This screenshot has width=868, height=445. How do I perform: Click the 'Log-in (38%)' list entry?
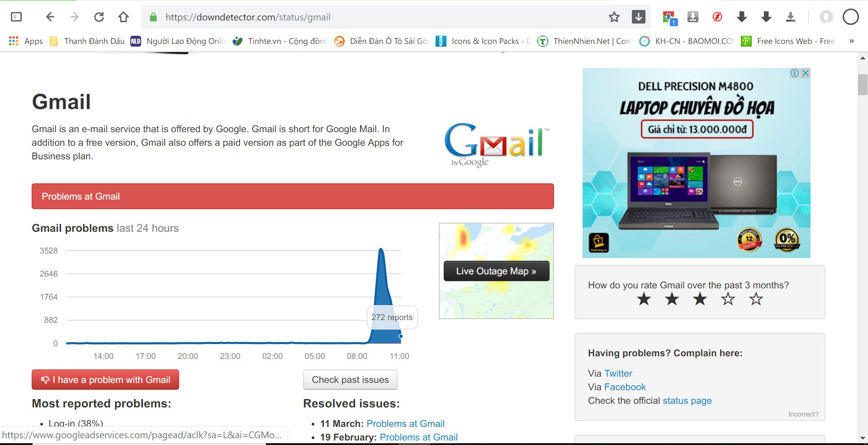click(76, 424)
